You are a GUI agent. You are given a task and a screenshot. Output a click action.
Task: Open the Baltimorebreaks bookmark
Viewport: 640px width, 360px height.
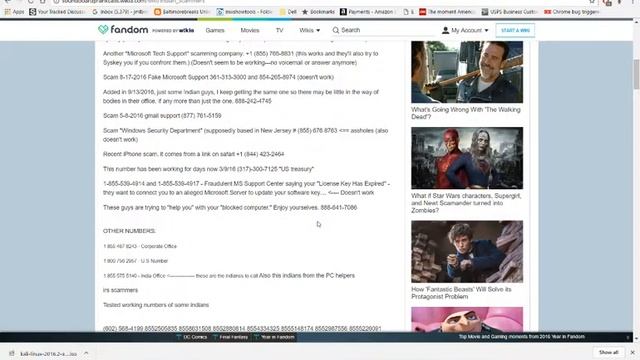182,12
